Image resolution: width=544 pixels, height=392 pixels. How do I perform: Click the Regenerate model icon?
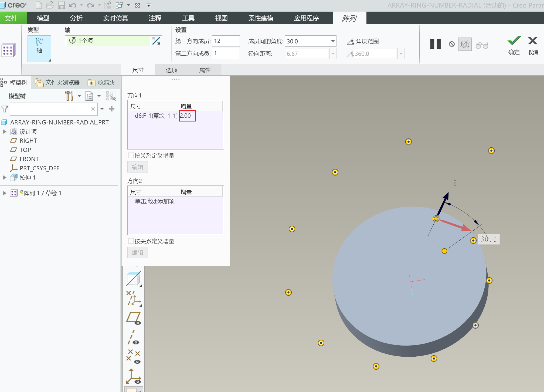point(108,5)
